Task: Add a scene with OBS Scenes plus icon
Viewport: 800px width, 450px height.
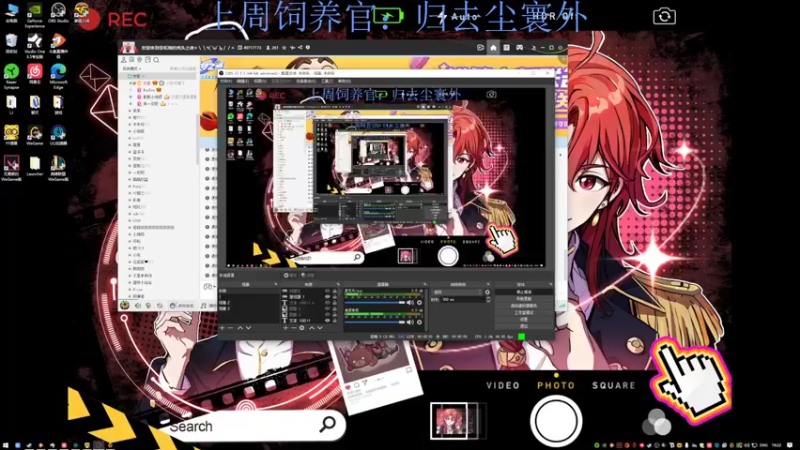Action: pyautogui.click(x=221, y=328)
